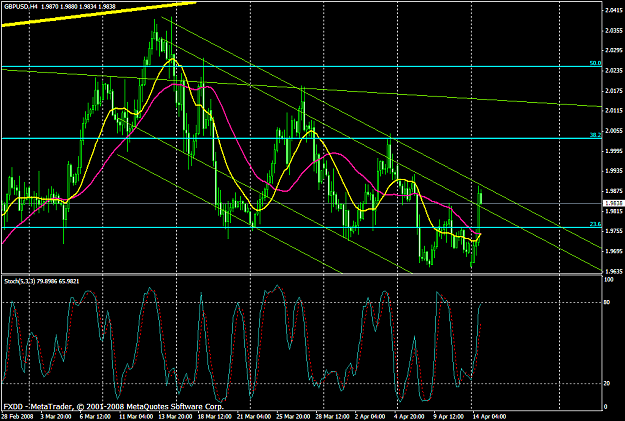This screenshot has width=625, height=421.
Task: Click the 21 Mar 04:00 time label
Action: pyautogui.click(x=254, y=416)
